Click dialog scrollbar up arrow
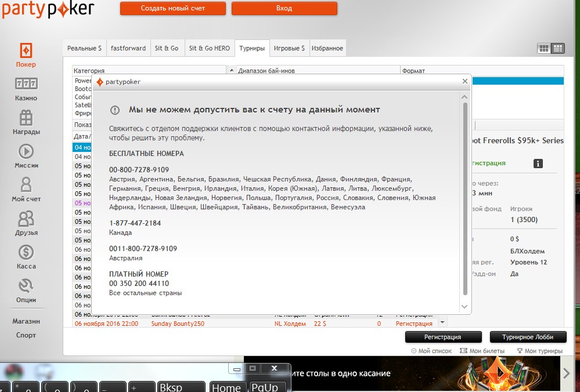Screen dimensions: 580x392 (465, 97)
